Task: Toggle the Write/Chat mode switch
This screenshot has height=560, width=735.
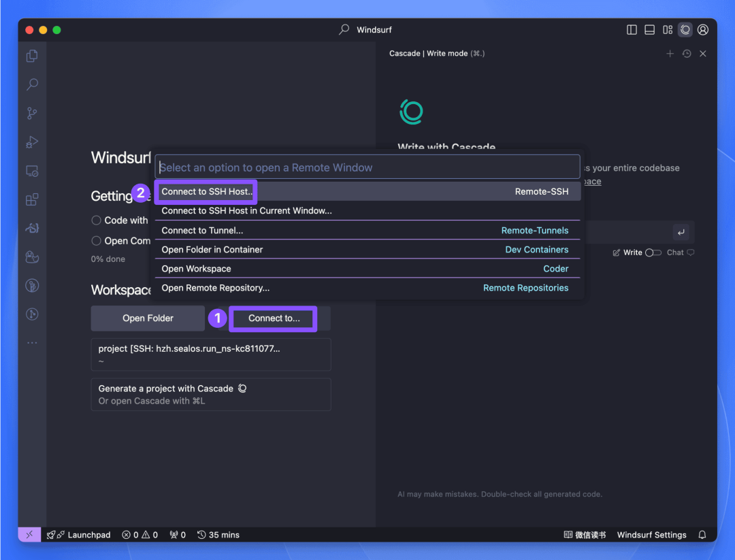Action: tap(653, 252)
